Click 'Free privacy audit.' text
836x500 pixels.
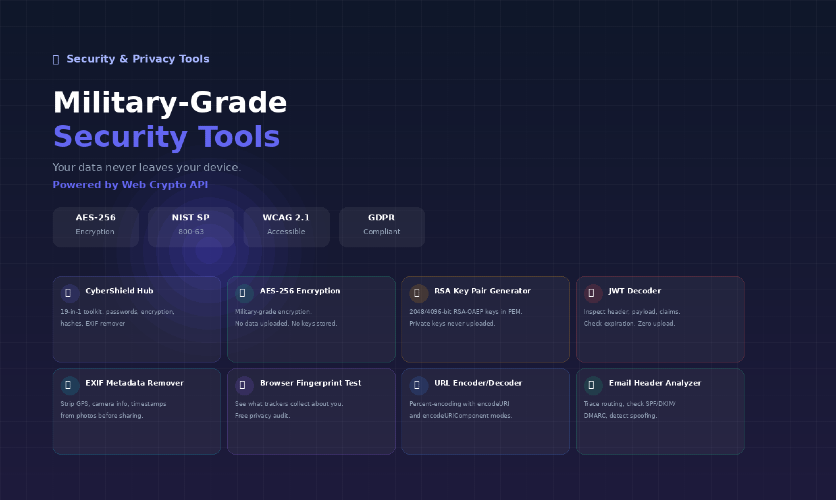262,416
